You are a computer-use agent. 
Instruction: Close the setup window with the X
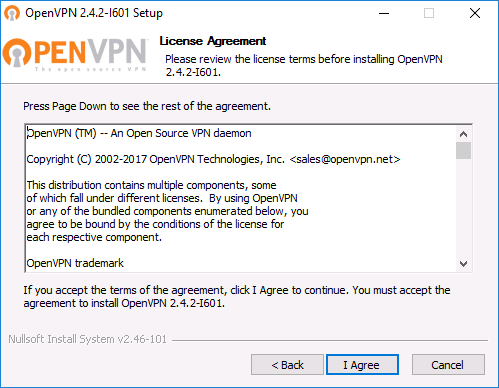pos(475,13)
